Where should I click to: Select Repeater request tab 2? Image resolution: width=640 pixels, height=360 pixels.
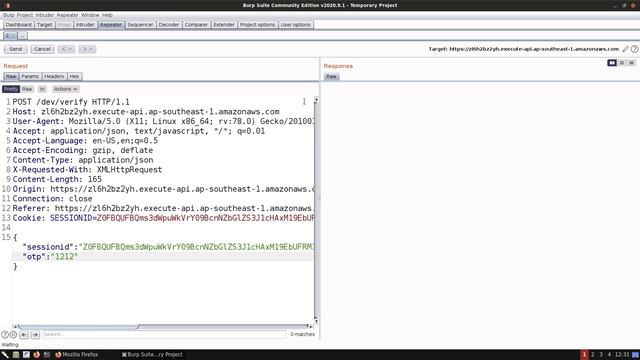pos(10,36)
